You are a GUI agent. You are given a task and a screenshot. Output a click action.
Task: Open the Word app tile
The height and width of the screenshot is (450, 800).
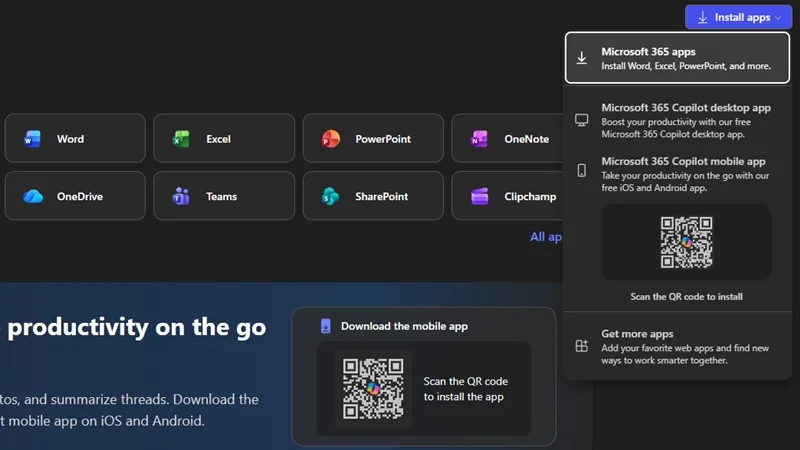75,138
